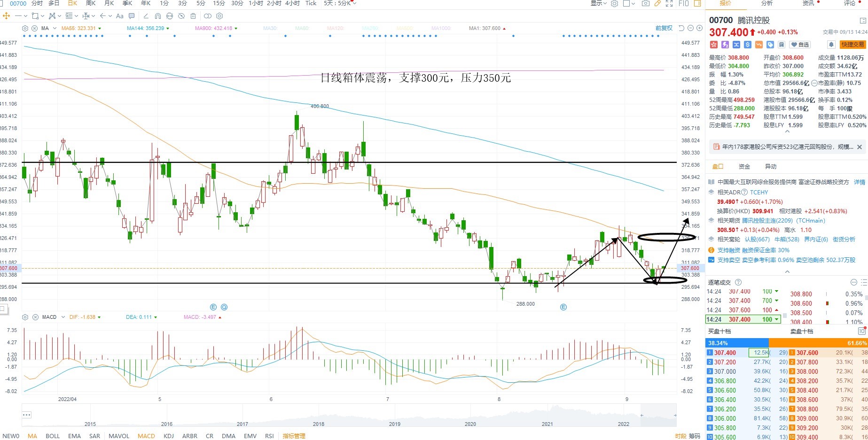This screenshot has width=868, height=440.
Task: Choose the pattern drawing tool
Action: pyautogui.click(x=52, y=15)
